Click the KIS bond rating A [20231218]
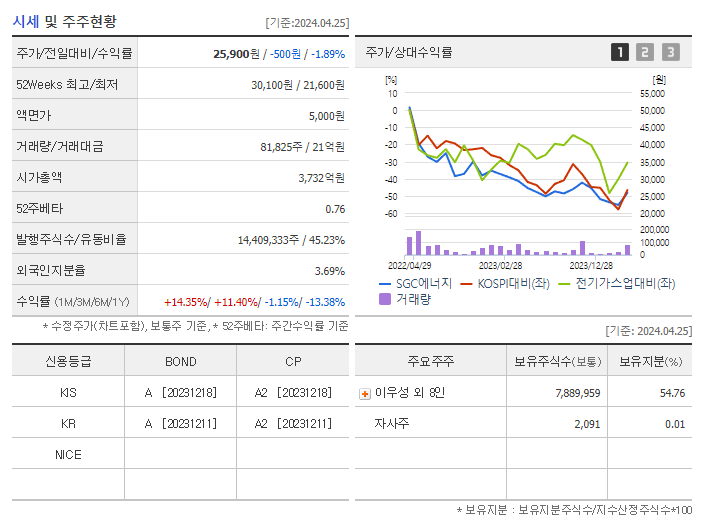Screen dimensions: 702x525 pos(180,393)
